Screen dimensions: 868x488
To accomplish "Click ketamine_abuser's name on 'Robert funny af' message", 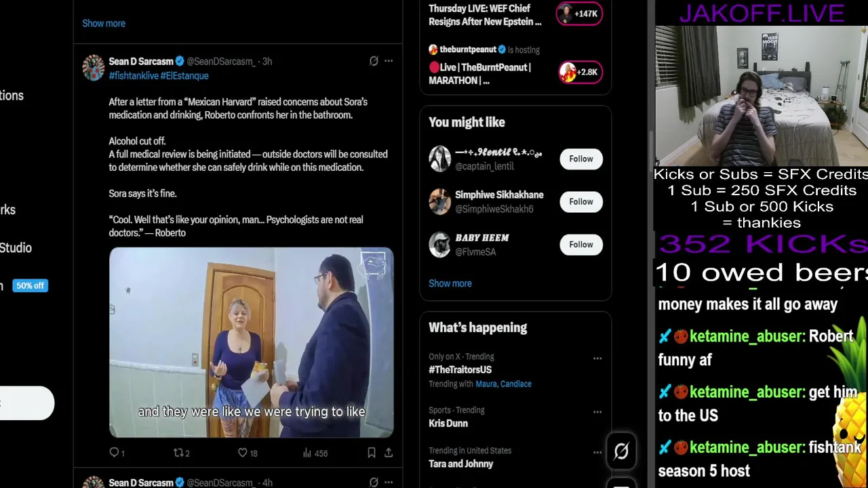I will coord(747,337).
